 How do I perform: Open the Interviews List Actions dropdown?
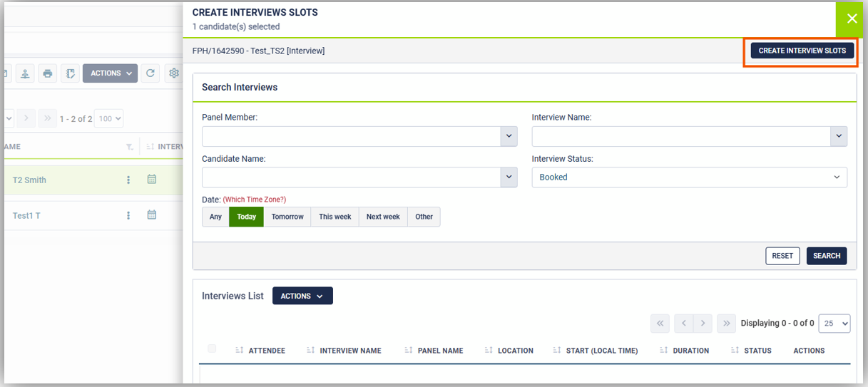click(x=302, y=296)
